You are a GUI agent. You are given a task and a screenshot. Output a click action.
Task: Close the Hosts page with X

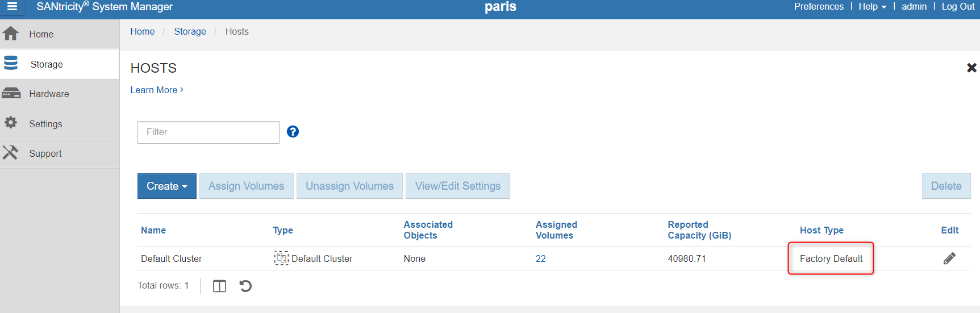(x=971, y=68)
